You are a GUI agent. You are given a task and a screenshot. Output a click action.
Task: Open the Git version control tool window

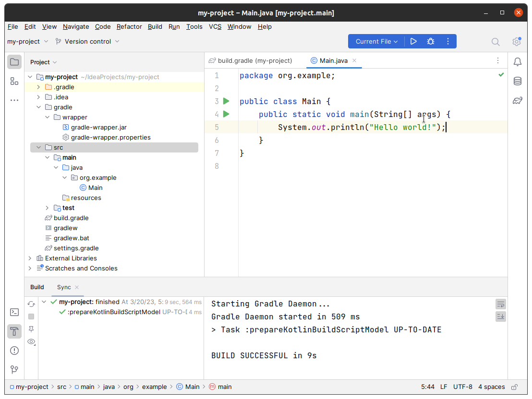tap(14, 370)
